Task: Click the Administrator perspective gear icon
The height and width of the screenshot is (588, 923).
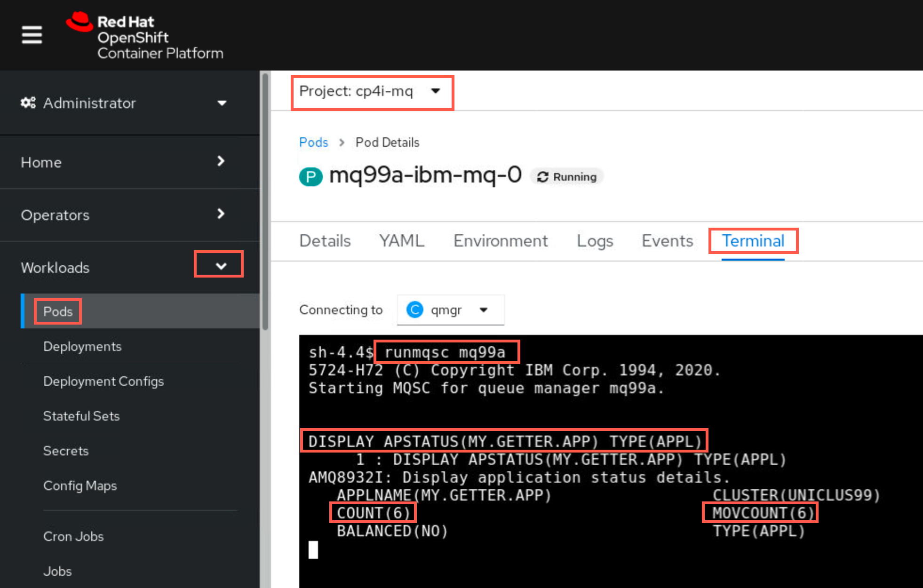Action: (28, 103)
